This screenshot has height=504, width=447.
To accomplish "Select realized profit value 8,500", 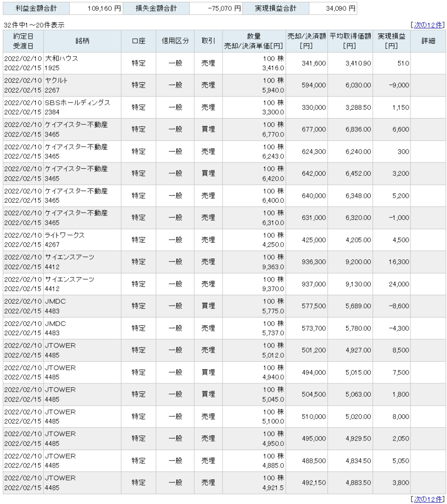I will coord(401,350).
